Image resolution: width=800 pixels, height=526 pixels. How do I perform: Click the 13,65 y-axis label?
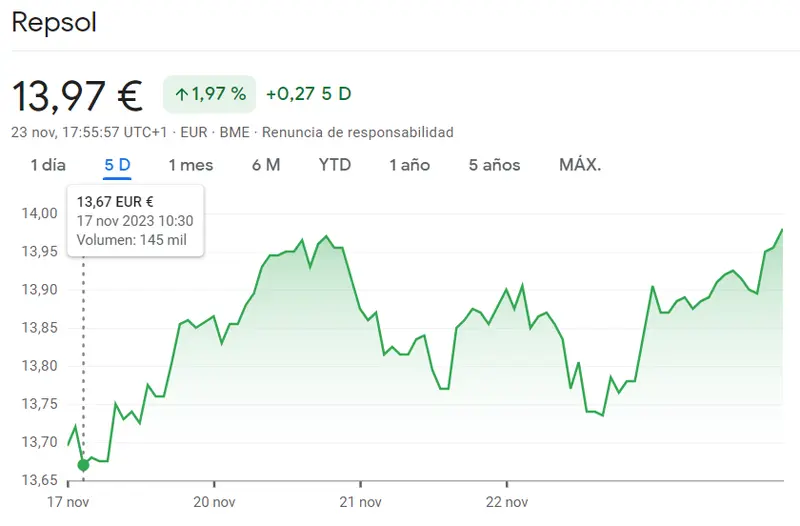(39, 480)
